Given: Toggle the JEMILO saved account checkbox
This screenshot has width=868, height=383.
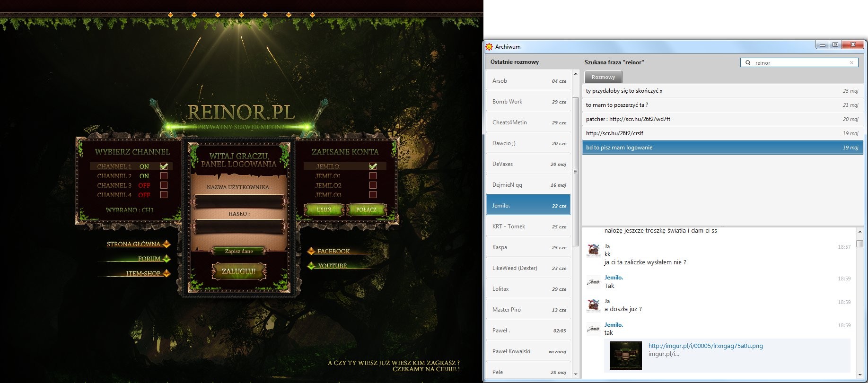Looking at the screenshot, I should tap(373, 166).
